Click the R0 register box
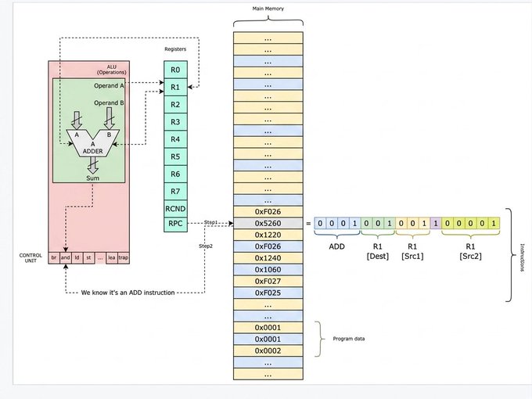This screenshot has height=399, width=532. 175,70
